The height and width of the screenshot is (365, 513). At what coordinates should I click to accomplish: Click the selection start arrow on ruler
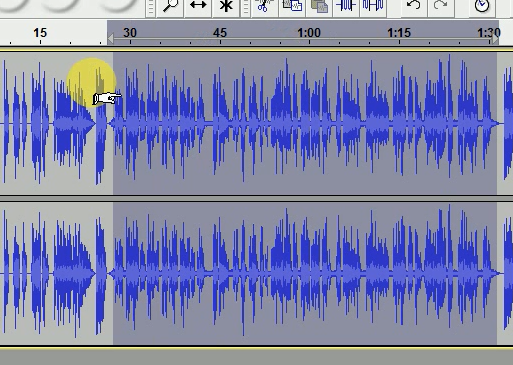[110, 39]
